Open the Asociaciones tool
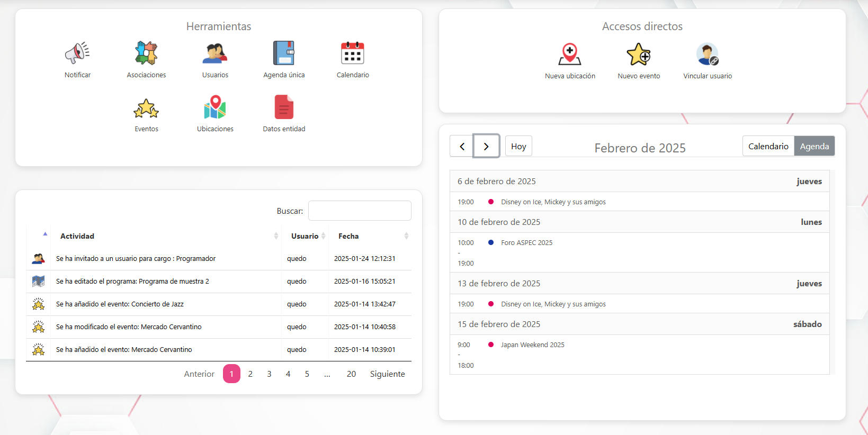The width and height of the screenshot is (868, 435). [x=146, y=53]
